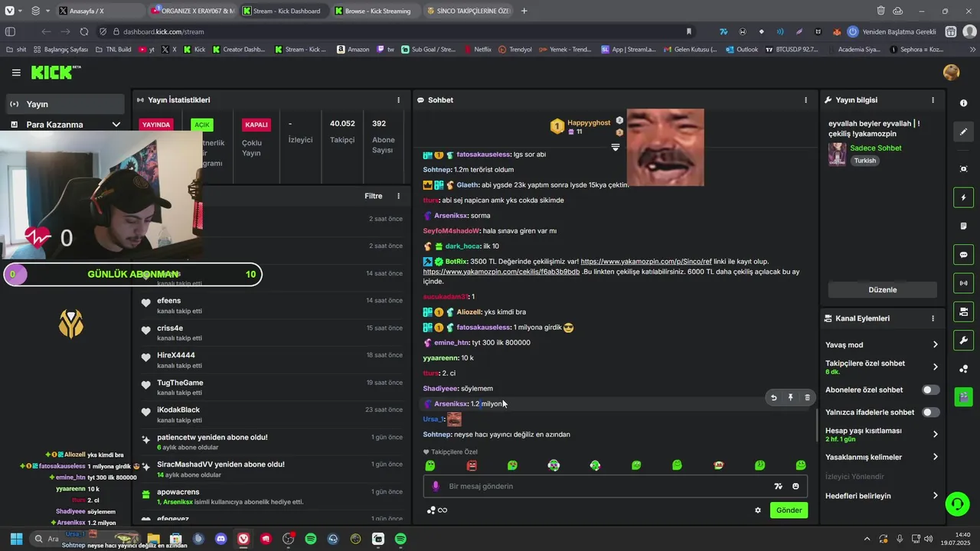Toggle the chat bubble icon in right sidebar
This screenshot has height=551, width=980.
coord(964,255)
